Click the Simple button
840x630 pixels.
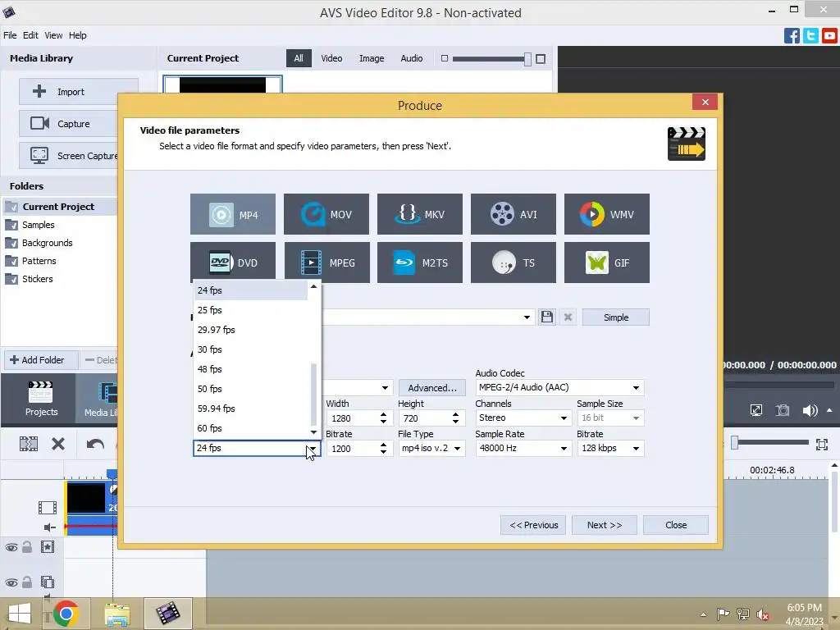click(615, 317)
